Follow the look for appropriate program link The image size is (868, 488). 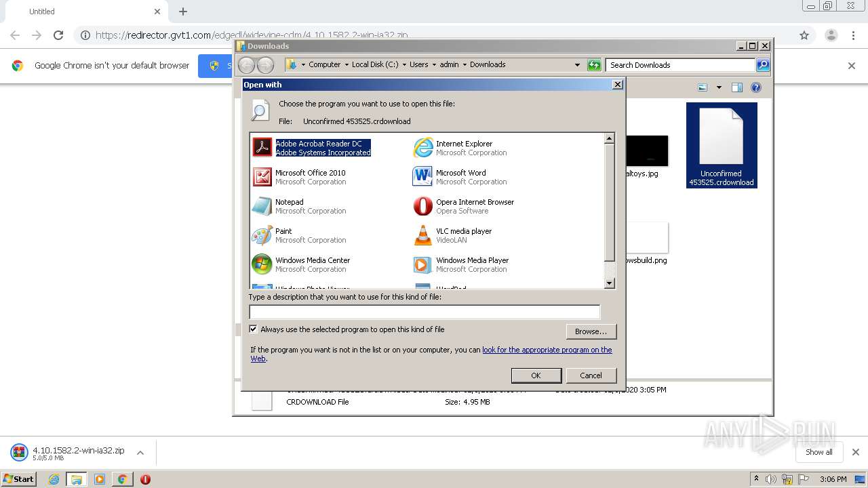547,350
